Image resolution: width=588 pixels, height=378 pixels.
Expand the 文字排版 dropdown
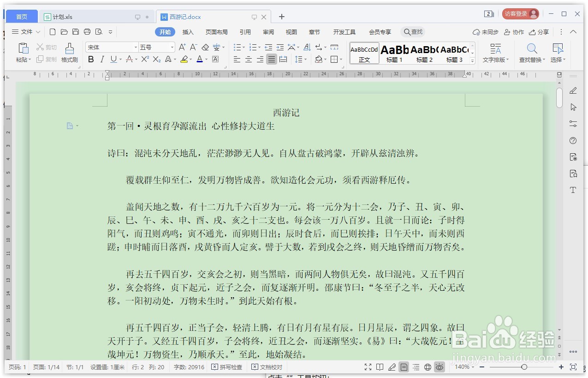[x=508, y=60]
